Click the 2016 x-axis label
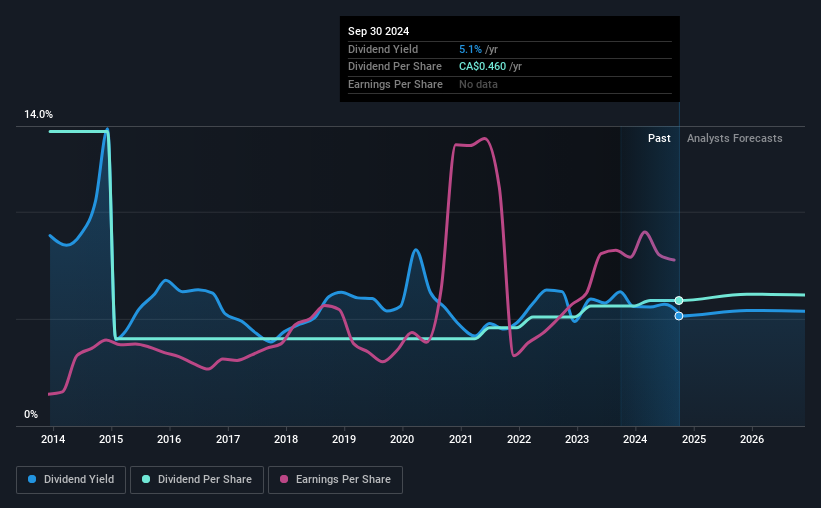Screen dimensions: 821x508 tap(169, 439)
